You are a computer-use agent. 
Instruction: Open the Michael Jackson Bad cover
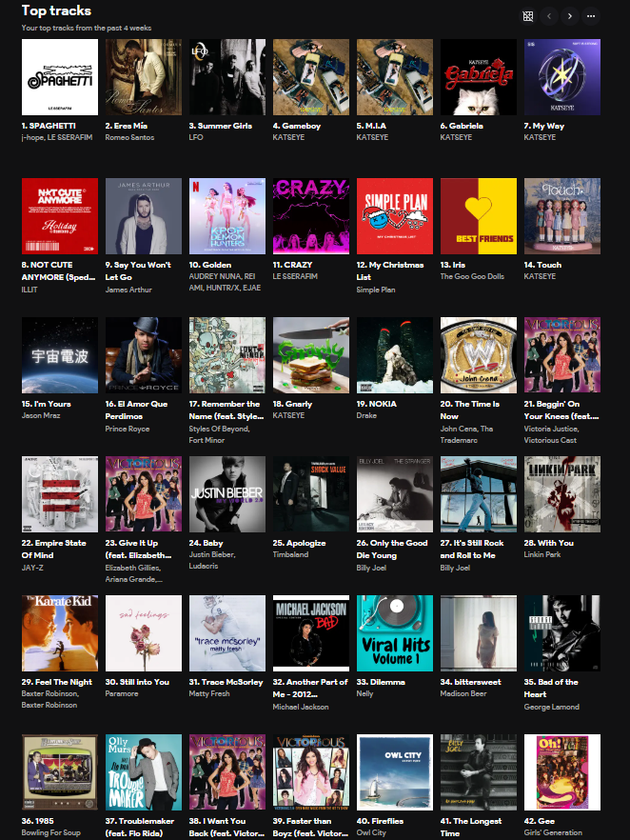[311, 633]
